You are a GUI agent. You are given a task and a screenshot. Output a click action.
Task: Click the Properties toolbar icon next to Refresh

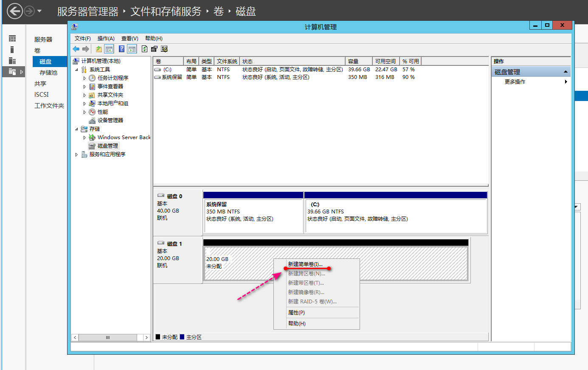coord(154,49)
